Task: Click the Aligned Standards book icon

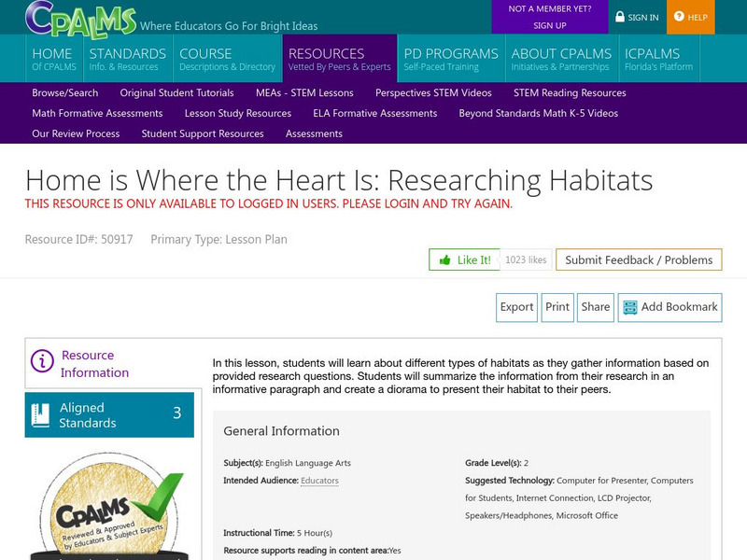Action: (x=40, y=415)
